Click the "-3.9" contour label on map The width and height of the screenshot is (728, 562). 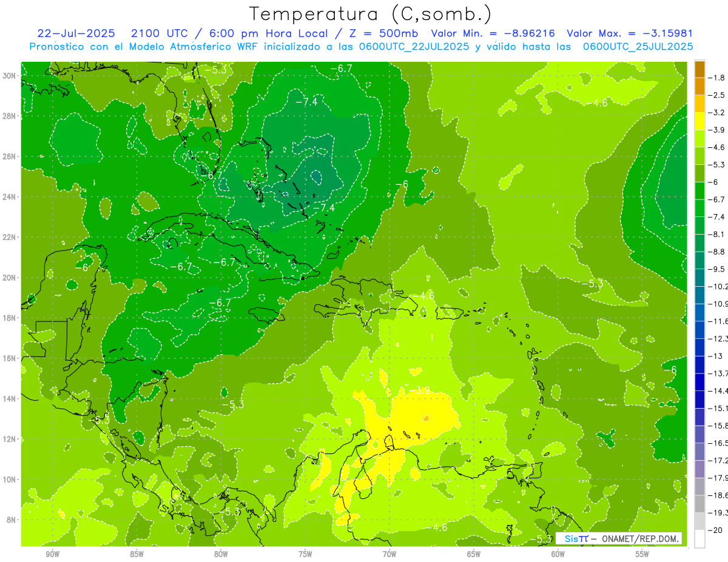418,391
